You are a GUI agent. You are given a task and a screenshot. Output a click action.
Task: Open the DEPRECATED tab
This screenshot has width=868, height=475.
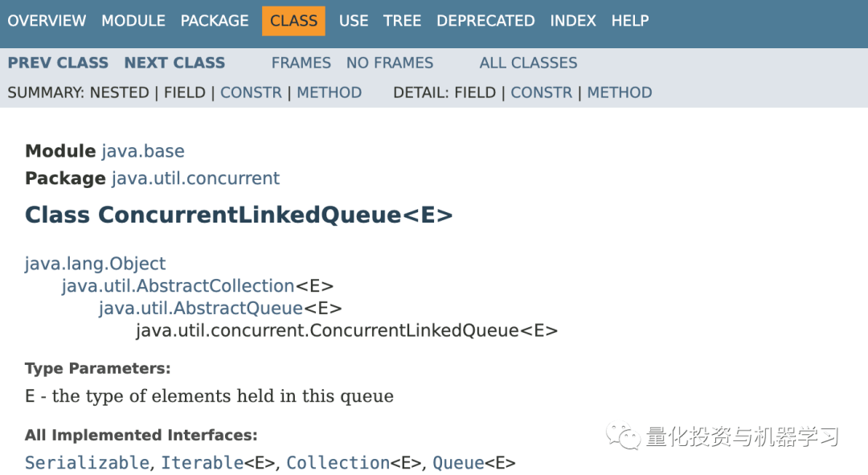coord(485,21)
